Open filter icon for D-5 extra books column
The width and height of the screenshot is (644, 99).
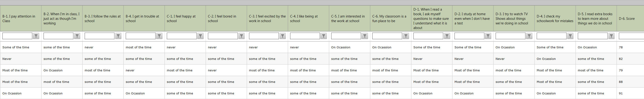tap(612, 36)
